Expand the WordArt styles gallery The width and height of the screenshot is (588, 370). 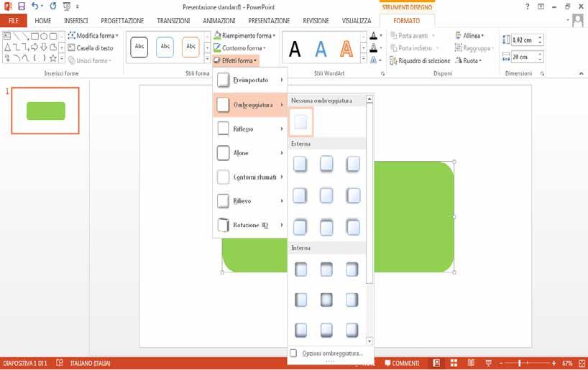point(363,59)
